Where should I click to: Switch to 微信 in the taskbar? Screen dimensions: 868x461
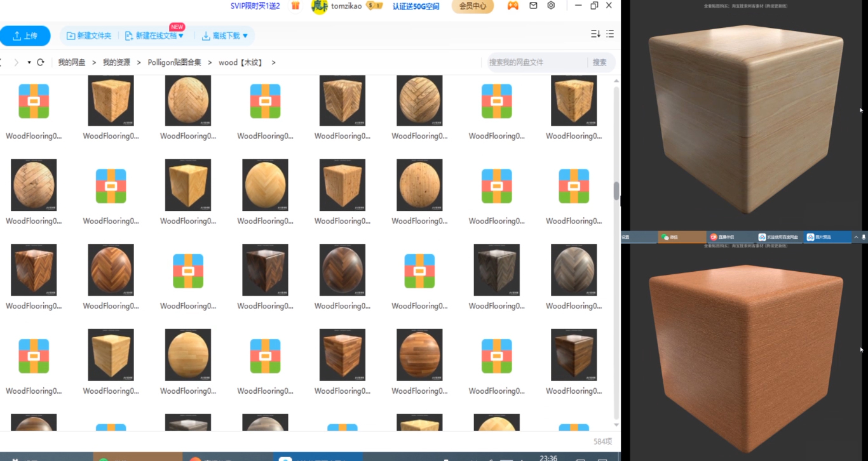pyautogui.click(x=681, y=237)
